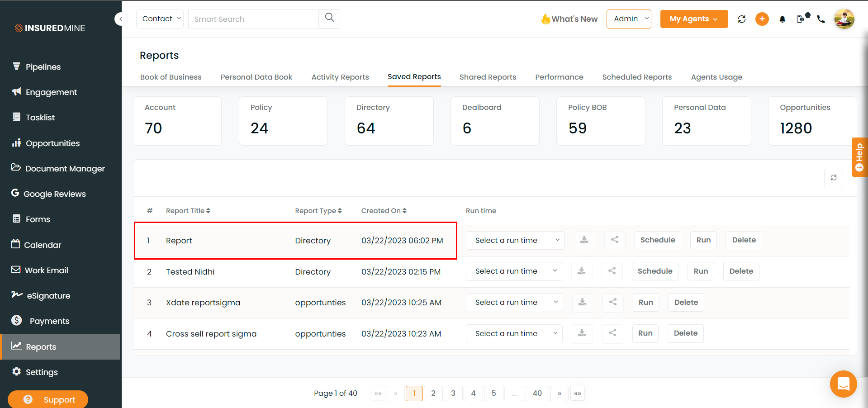
Task: Click the mailbox icon with badge
Action: (802, 19)
